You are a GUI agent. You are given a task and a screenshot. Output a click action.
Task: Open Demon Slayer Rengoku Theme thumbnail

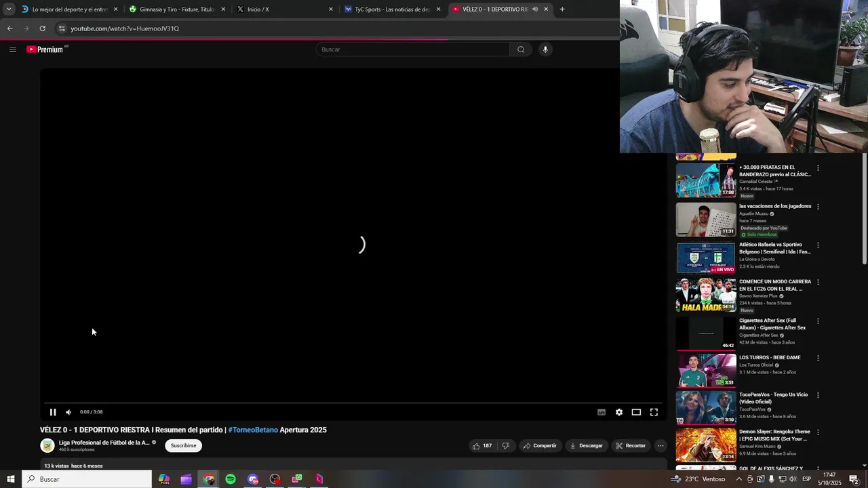point(706,444)
